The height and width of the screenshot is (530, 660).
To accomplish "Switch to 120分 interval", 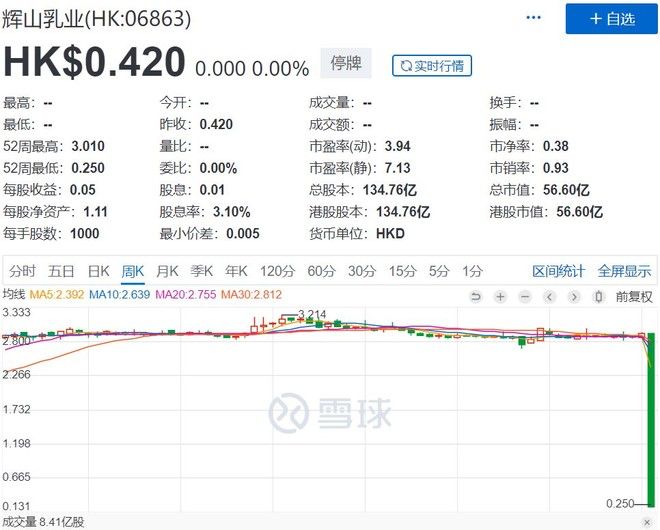I will click(x=277, y=271).
